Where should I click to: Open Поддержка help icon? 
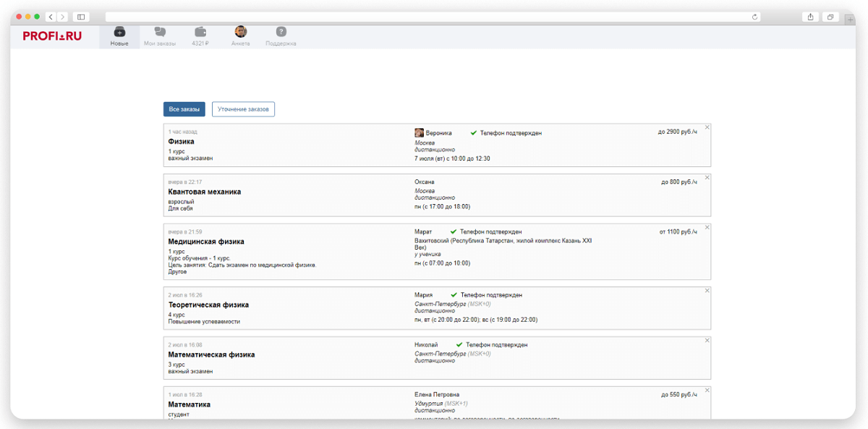point(281,32)
